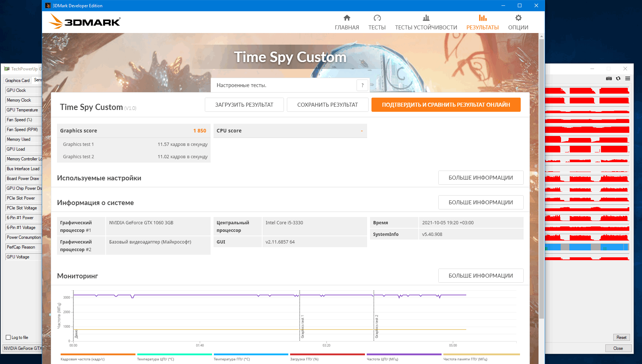Open the ТЕСТЫ tab
This screenshot has width=642, height=364.
pyautogui.click(x=377, y=22)
